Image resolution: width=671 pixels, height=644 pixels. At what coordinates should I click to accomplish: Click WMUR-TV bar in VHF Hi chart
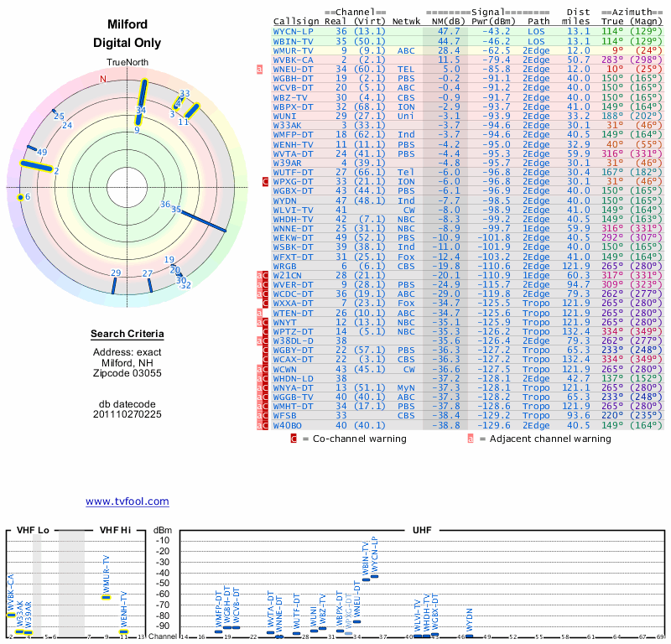106,597
